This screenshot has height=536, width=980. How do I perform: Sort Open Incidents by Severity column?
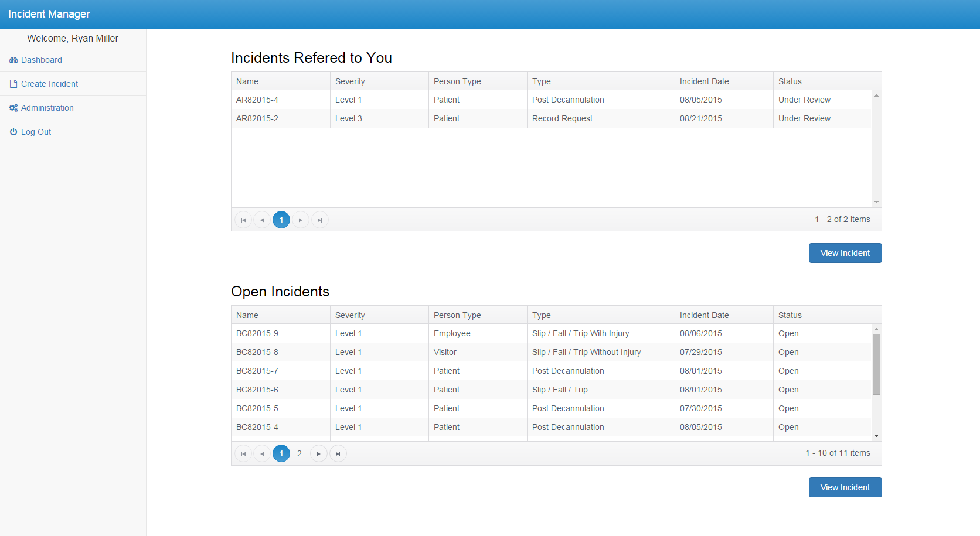[379, 315]
